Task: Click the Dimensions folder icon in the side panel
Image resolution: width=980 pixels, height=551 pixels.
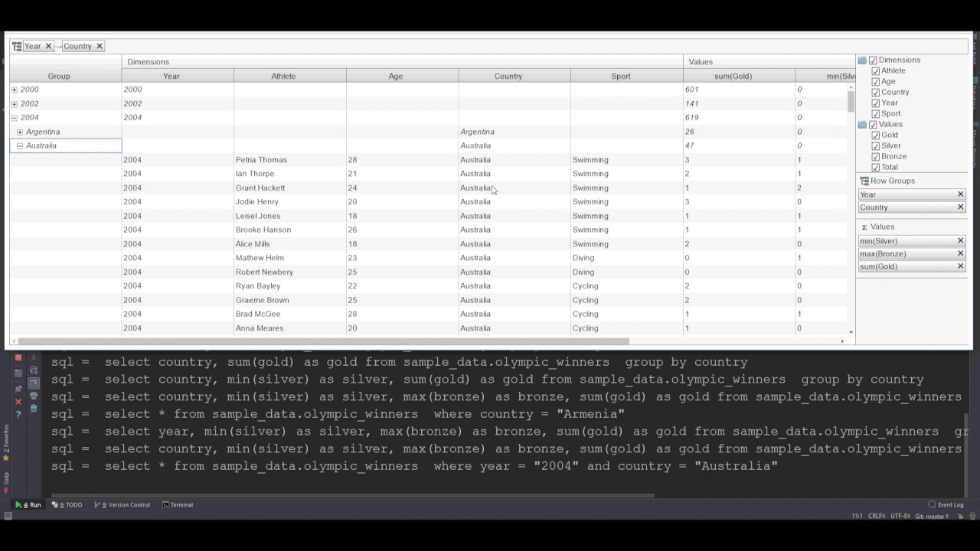Action: 862,60
